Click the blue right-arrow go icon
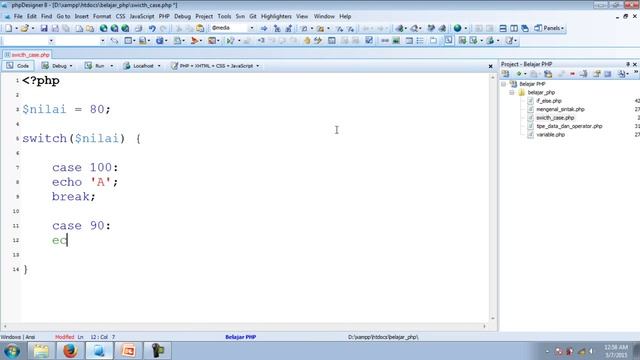The height and width of the screenshot is (360, 640). tap(264, 28)
